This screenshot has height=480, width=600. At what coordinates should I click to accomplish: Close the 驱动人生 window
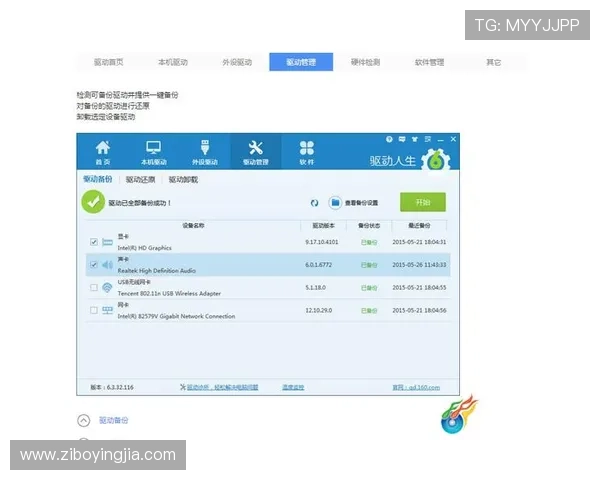coord(453,139)
